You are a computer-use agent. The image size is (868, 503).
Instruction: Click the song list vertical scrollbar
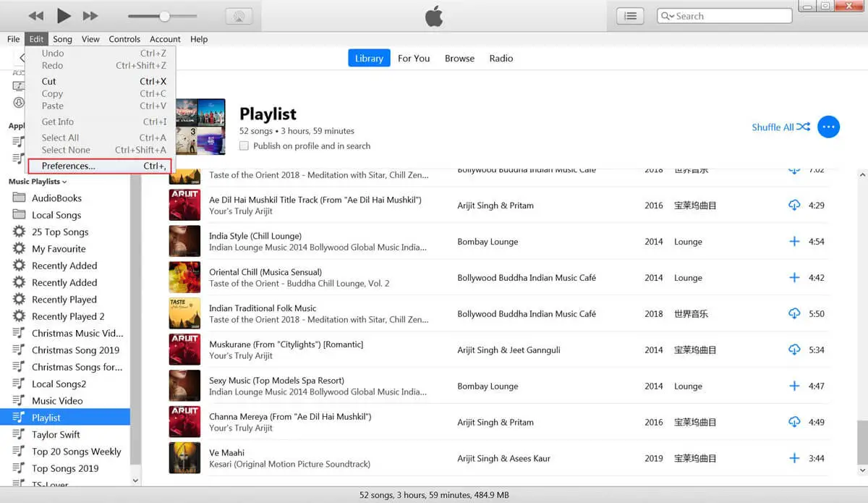click(862, 444)
